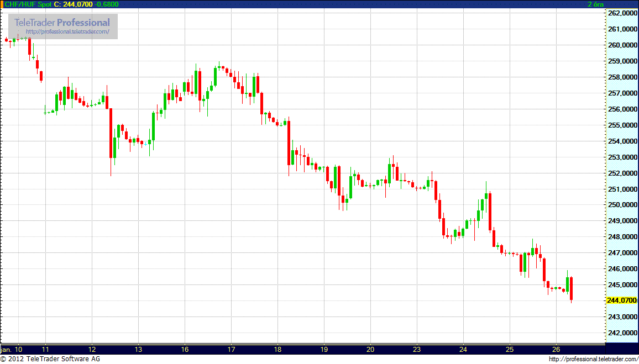
Task: Click the 243,0000 price axis label
Action: click(622, 316)
